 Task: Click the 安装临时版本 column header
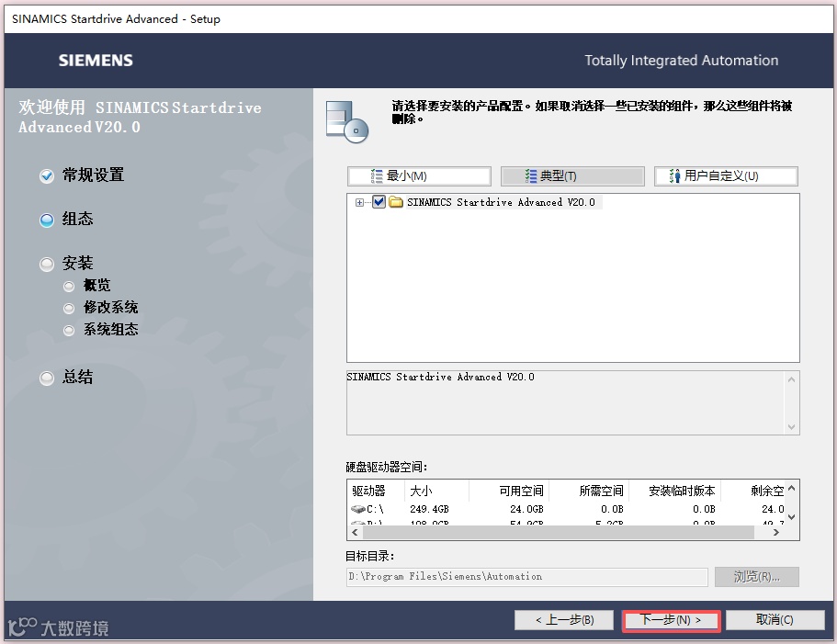click(682, 491)
